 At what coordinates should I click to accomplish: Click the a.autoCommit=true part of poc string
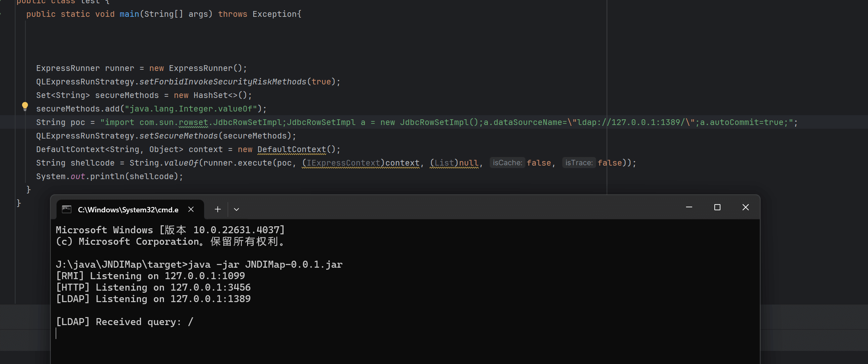point(744,122)
